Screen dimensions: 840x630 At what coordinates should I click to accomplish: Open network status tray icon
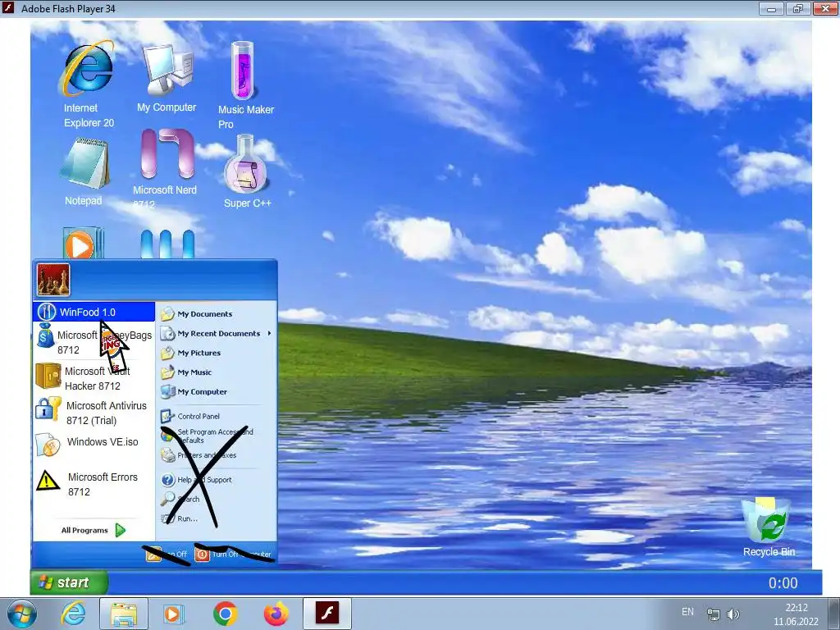[713, 614]
